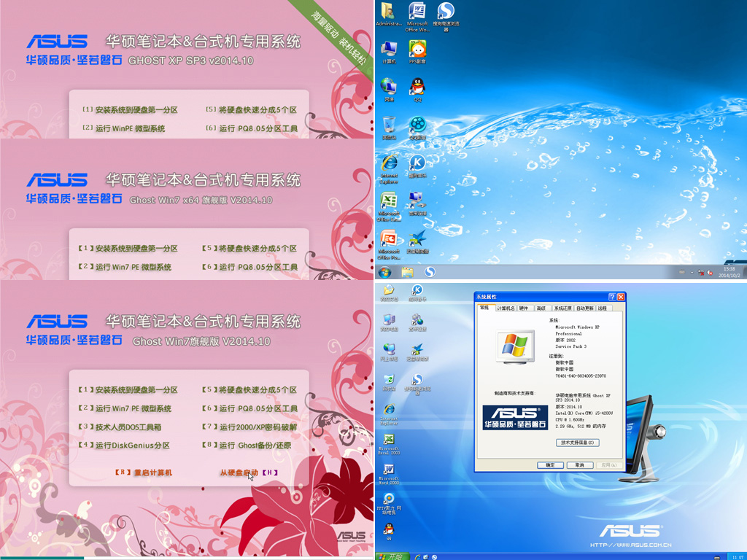Click 确定 in 系统属性 dialog
The width and height of the screenshot is (747, 560).
550,464
